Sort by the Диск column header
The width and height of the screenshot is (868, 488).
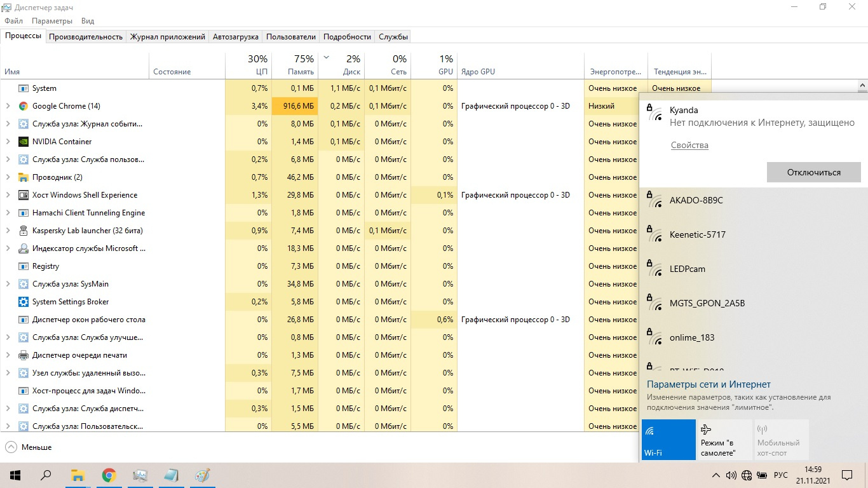tap(341, 65)
